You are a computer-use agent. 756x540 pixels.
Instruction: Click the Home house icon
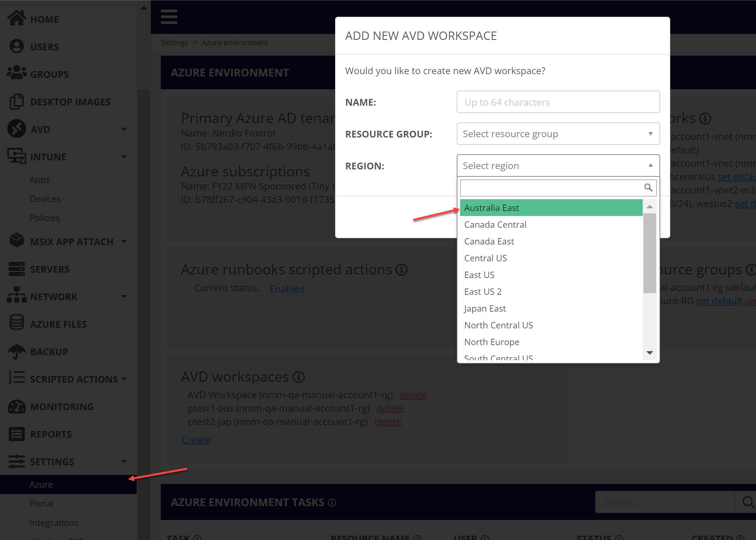pos(16,18)
